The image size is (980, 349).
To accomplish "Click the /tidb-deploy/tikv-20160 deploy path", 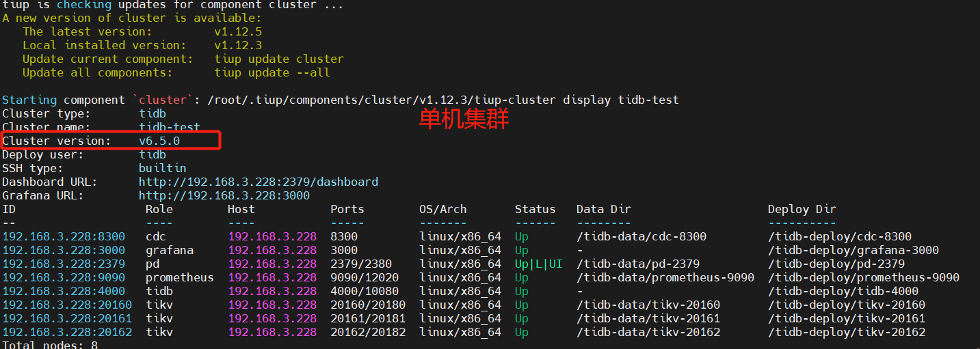I will point(846,305).
